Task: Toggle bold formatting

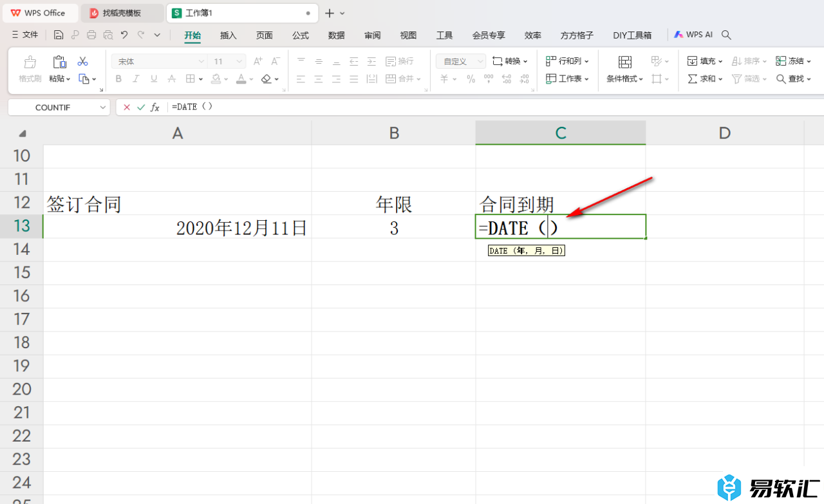Action: pos(118,79)
